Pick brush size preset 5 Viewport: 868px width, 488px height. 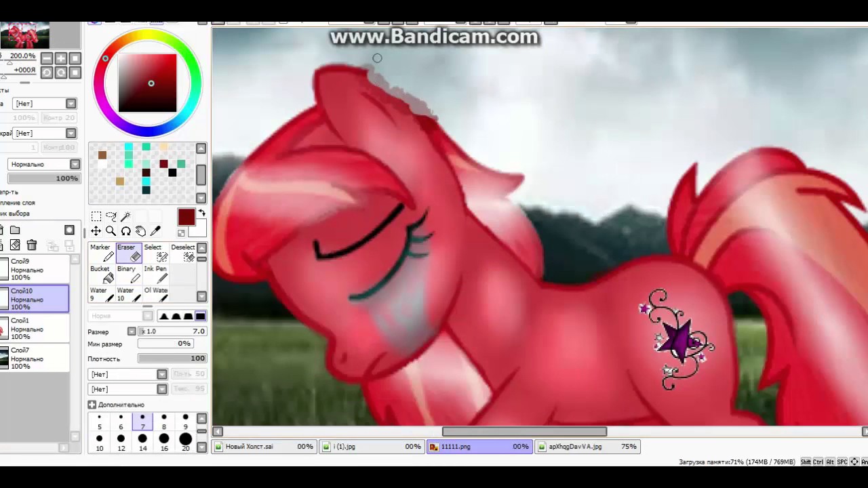(x=100, y=422)
